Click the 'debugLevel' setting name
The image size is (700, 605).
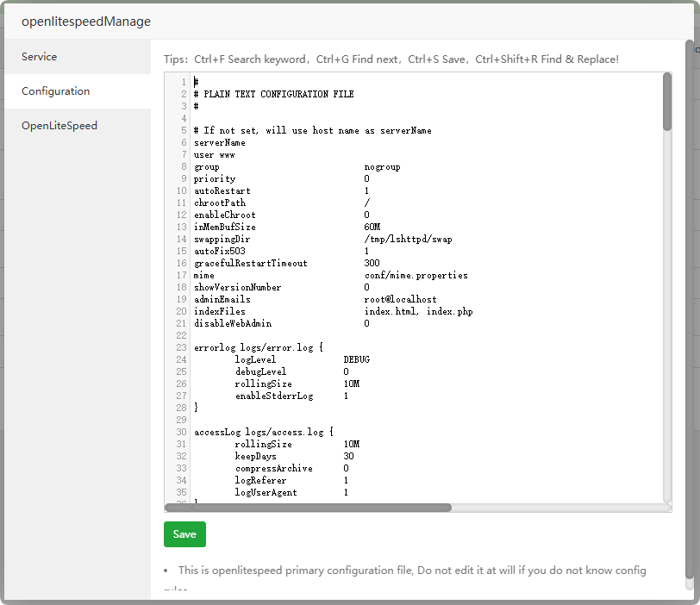point(260,371)
